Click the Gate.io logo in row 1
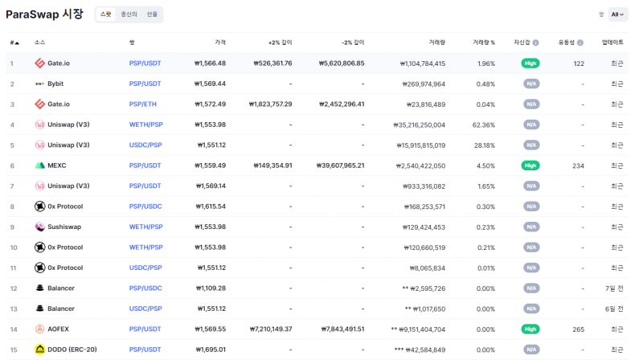 tap(39, 63)
